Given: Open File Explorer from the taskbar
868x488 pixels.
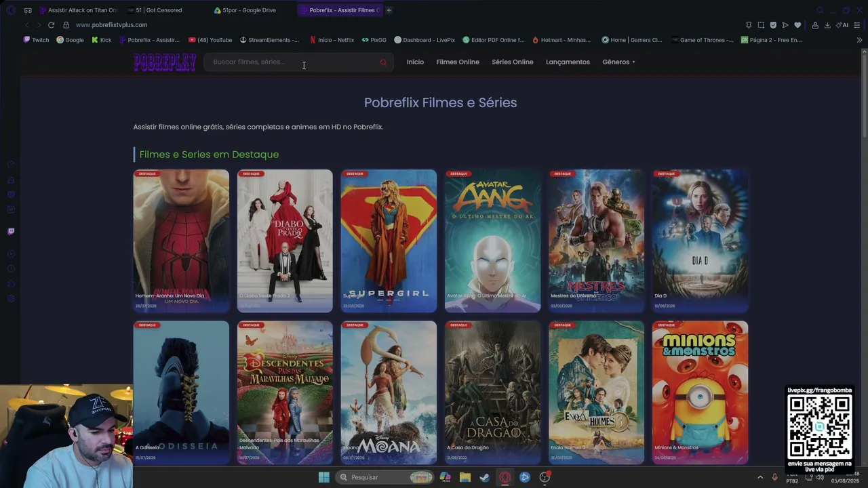Looking at the screenshot, I should [465, 477].
